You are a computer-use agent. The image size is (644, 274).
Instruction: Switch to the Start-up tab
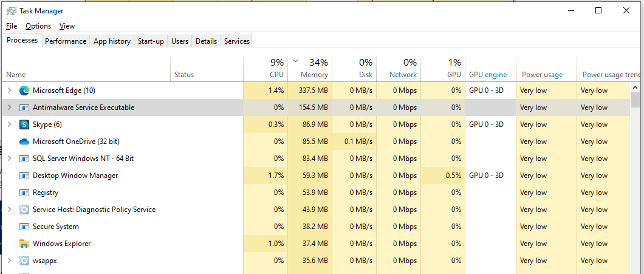151,41
